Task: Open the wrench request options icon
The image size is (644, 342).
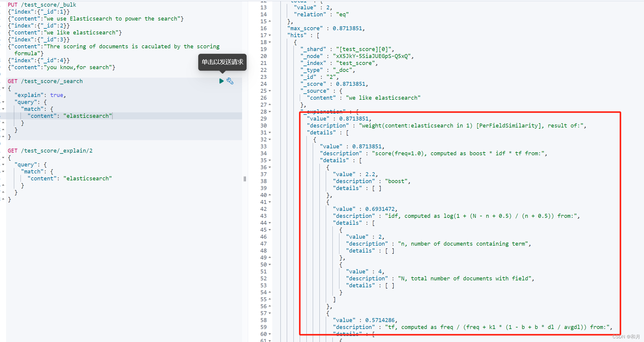Action: (x=230, y=81)
